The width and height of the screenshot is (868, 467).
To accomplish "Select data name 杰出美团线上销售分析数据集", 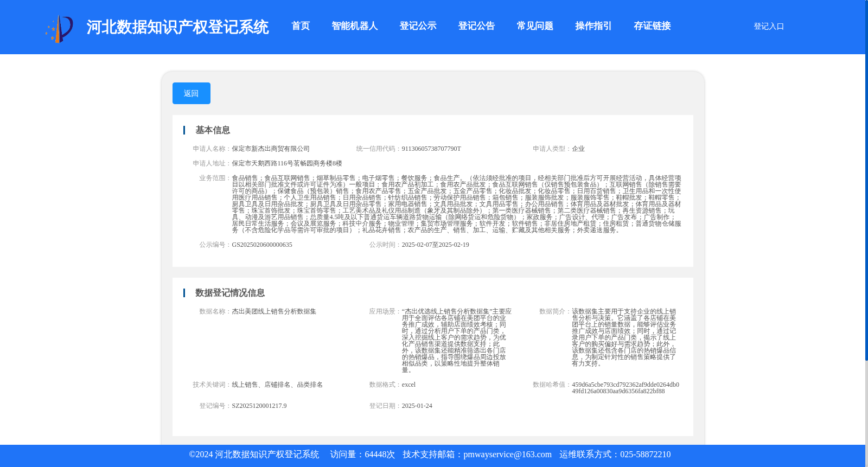I will pos(274,311).
